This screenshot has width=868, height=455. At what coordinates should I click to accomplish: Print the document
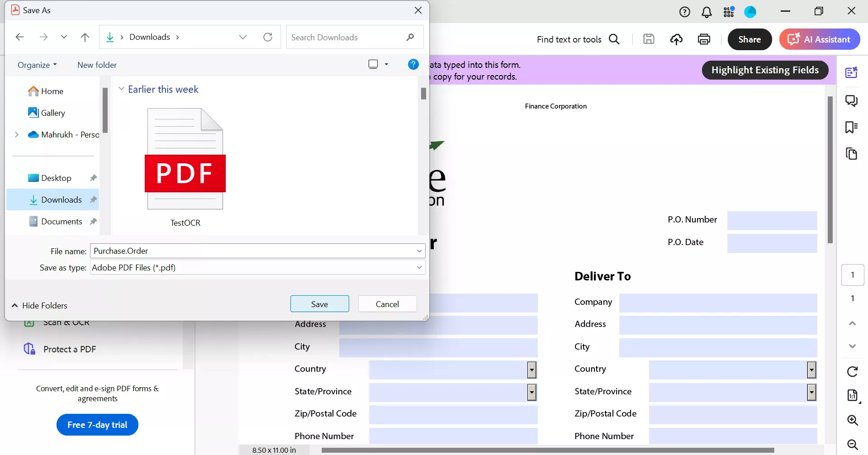click(x=704, y=39)
